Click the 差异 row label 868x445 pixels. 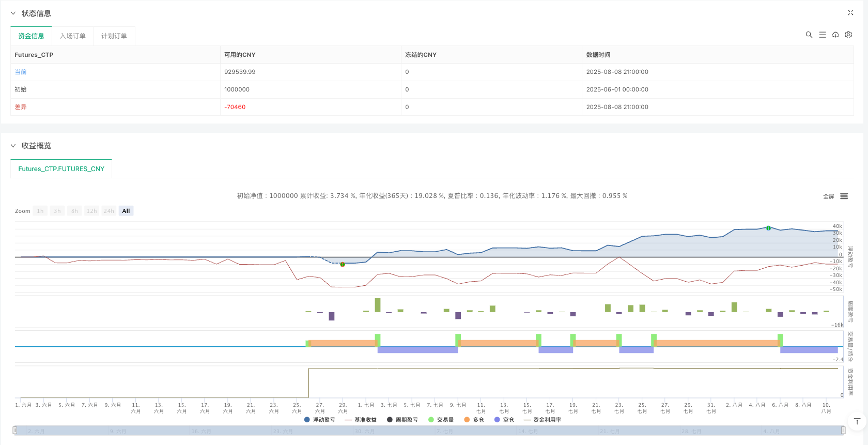click(21, 107)
